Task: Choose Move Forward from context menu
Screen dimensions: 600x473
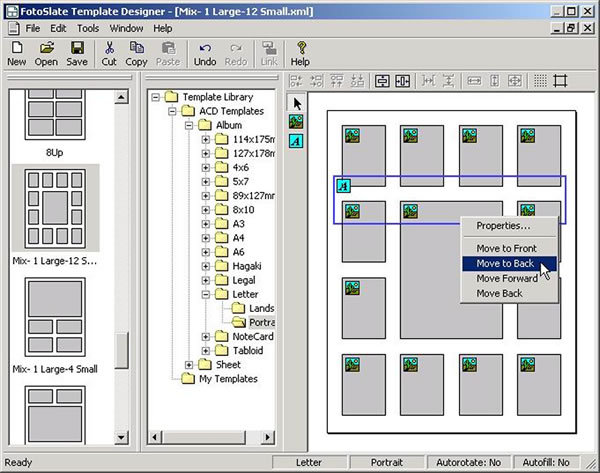Action: 509,278
